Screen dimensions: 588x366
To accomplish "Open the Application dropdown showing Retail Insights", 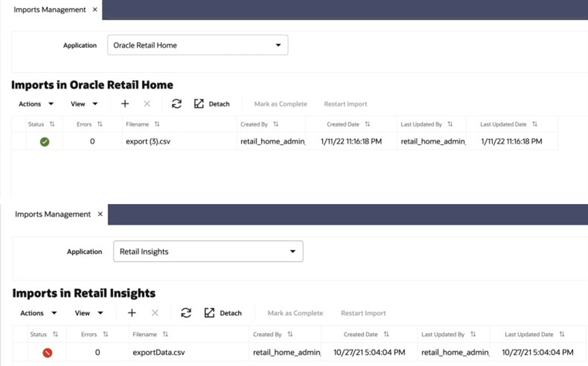I will pos(208,251).
